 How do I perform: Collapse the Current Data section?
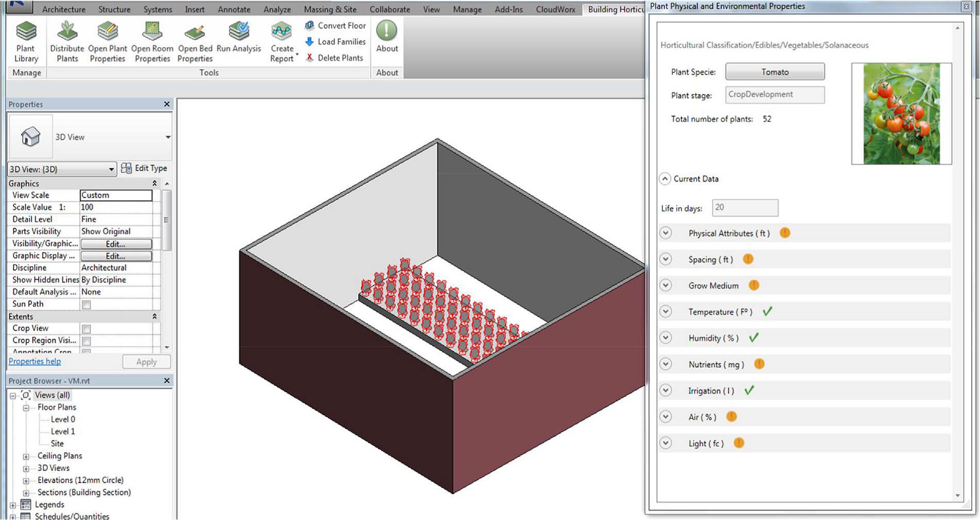tap(666, 178)
